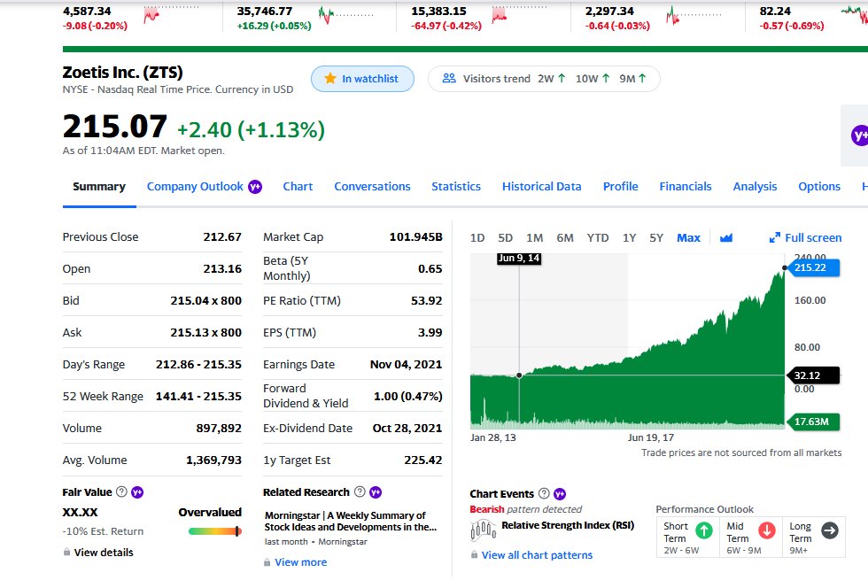The width and height of the screenshot is (868, 588).
Task: Click the Chart Events help icon
Action: [544, 493]
